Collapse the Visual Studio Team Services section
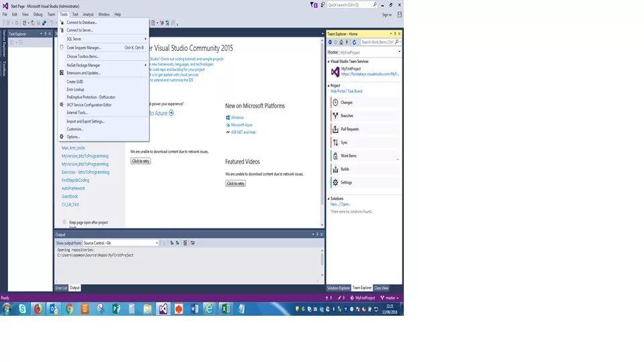 point(329,62)
